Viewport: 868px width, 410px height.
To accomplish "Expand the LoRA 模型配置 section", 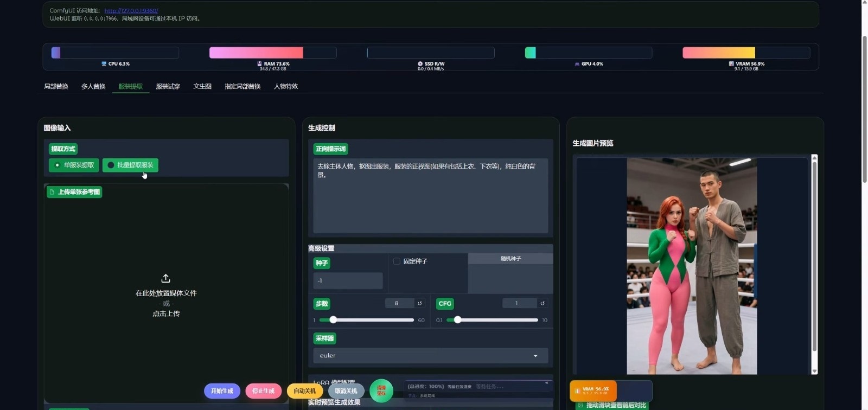I will coord(334,382).
